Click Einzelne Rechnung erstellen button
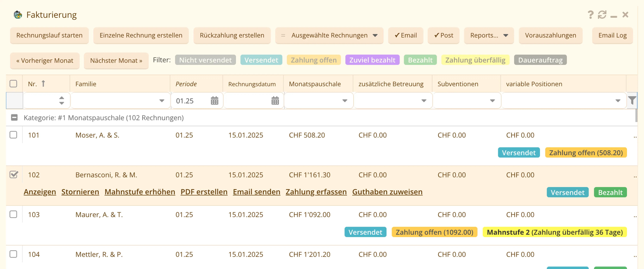Screen dimensions: 644x269 (141, 35)
